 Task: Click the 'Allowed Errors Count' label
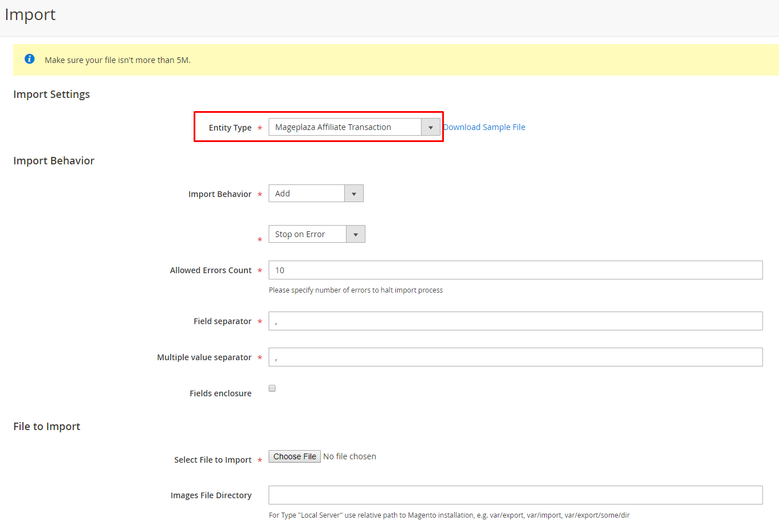(210, 270)
